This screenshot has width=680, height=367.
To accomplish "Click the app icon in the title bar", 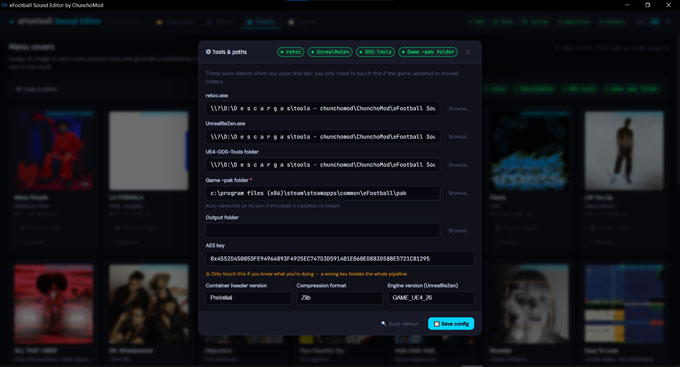I will point(5,5).
